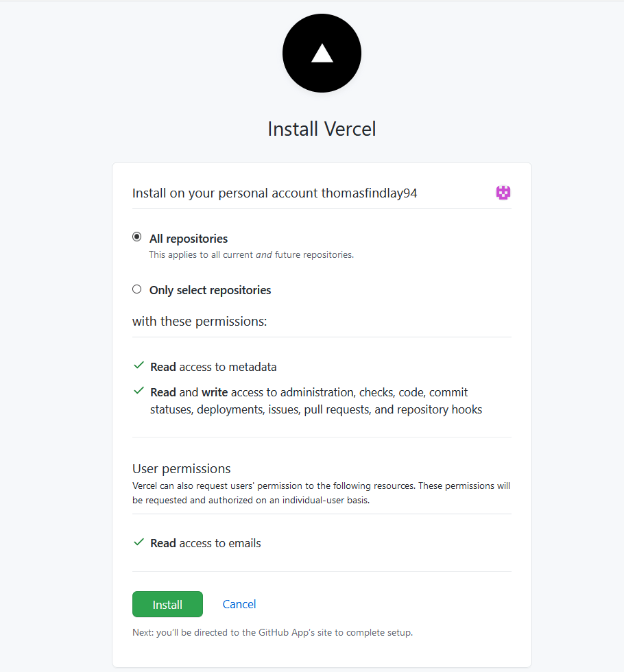This screenshot has height=672, width=624.
Task: Click the emails read access checkmark
Action: point(139,542)
